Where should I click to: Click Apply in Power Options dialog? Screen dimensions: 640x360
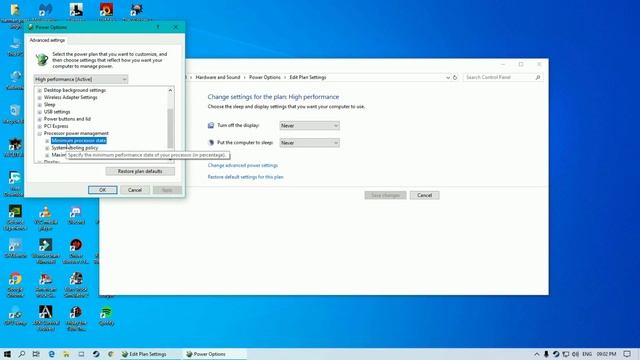point(167,190)
